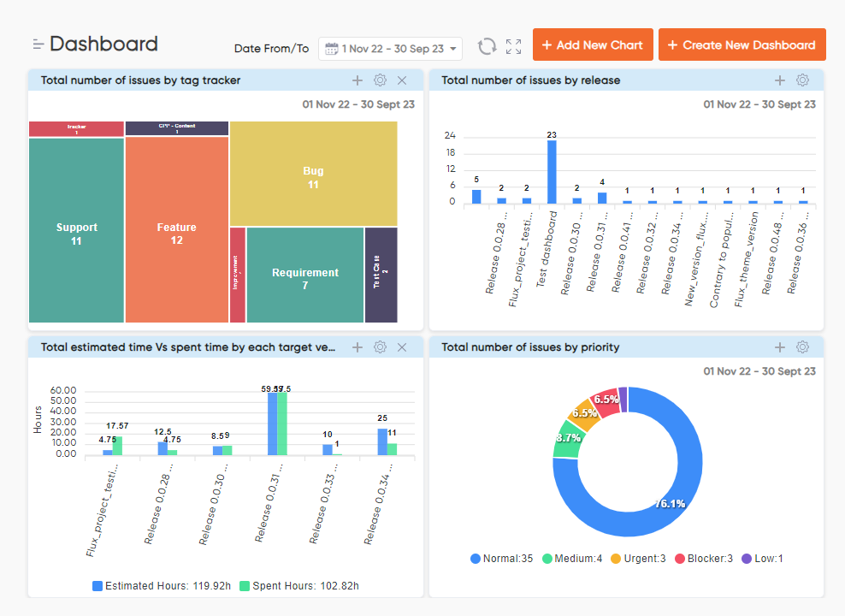Open settings gear on priority chart

click(x=802, y=347)
